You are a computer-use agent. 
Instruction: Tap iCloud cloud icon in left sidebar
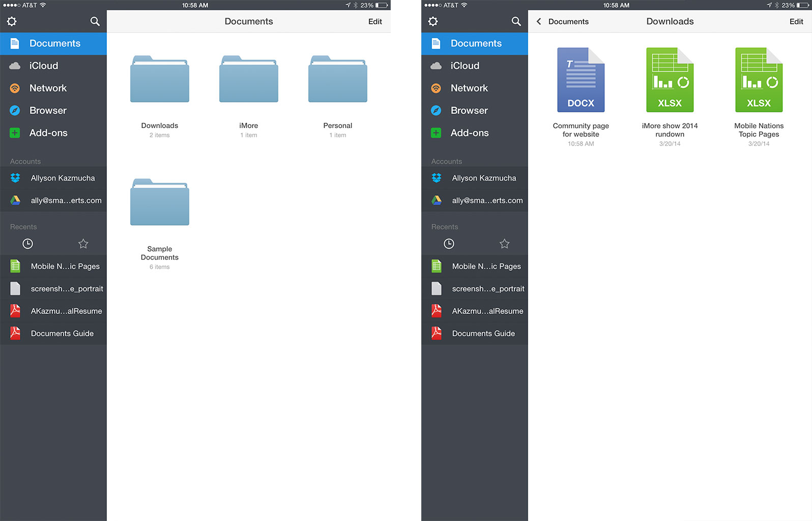coord(15,66)
